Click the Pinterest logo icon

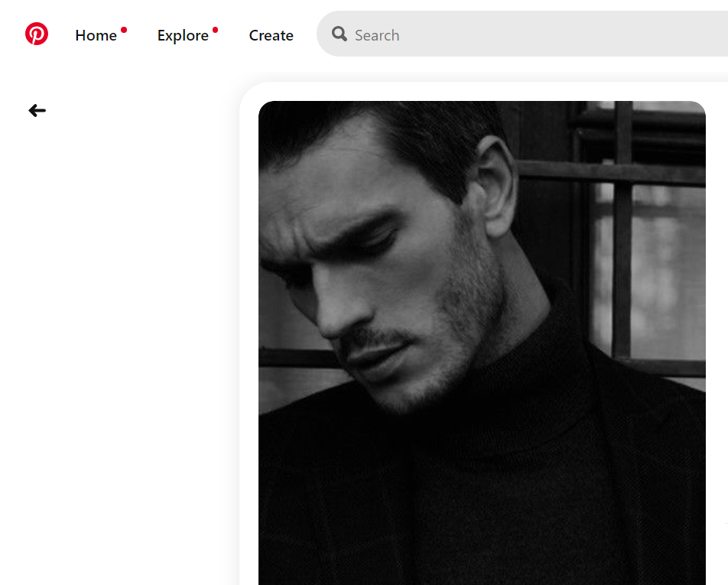pos(37,34)
